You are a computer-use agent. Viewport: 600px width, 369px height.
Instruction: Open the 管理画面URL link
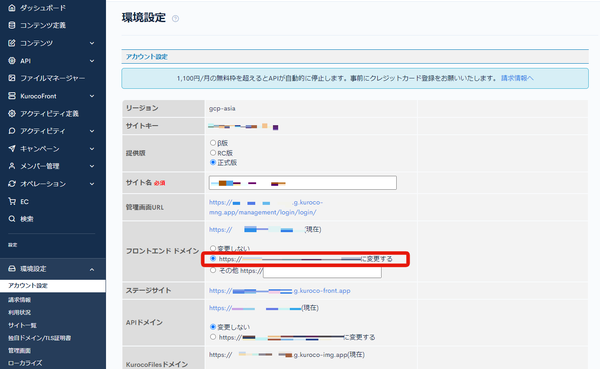click(266, 207)
